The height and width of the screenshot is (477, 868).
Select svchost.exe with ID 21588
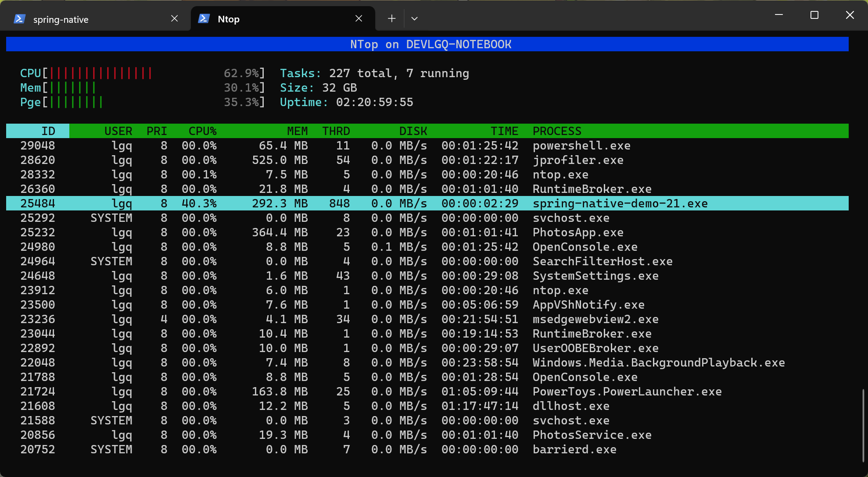(427, 420)
